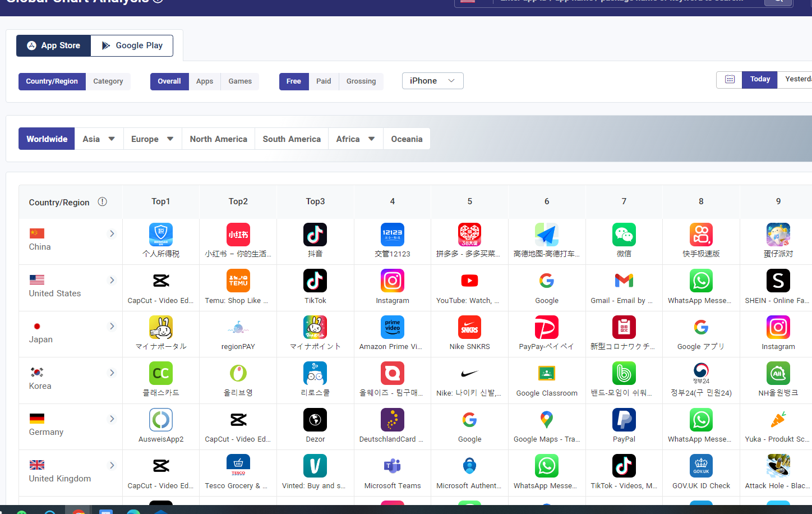Viewport: 812px width, 514px height.
Task: Open the "DeutschlandCard" app name link
Action: [x=391, y=439]
